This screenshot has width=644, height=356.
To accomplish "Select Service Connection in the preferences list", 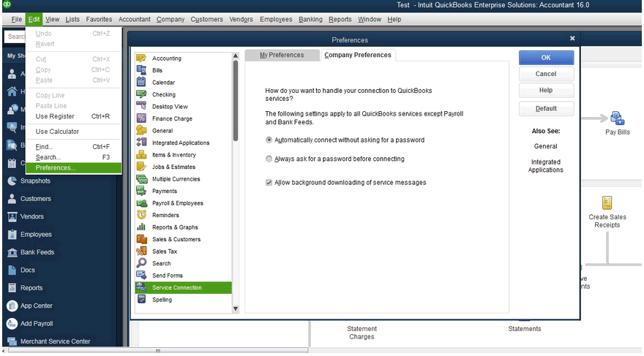I will [x=183, y=287].
